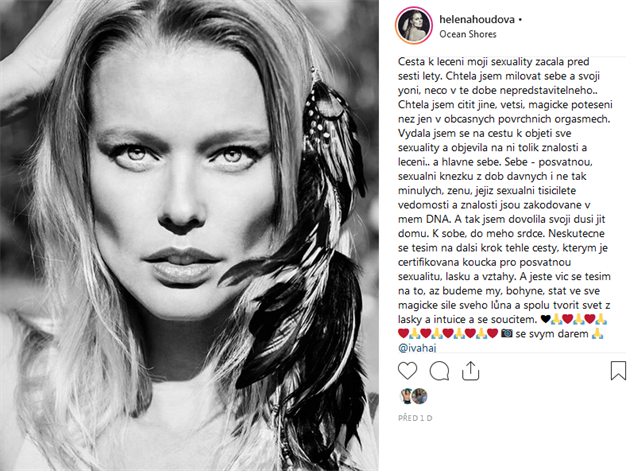Click the black heart emoji in the caption
The image size is (630, 471).
545,319
